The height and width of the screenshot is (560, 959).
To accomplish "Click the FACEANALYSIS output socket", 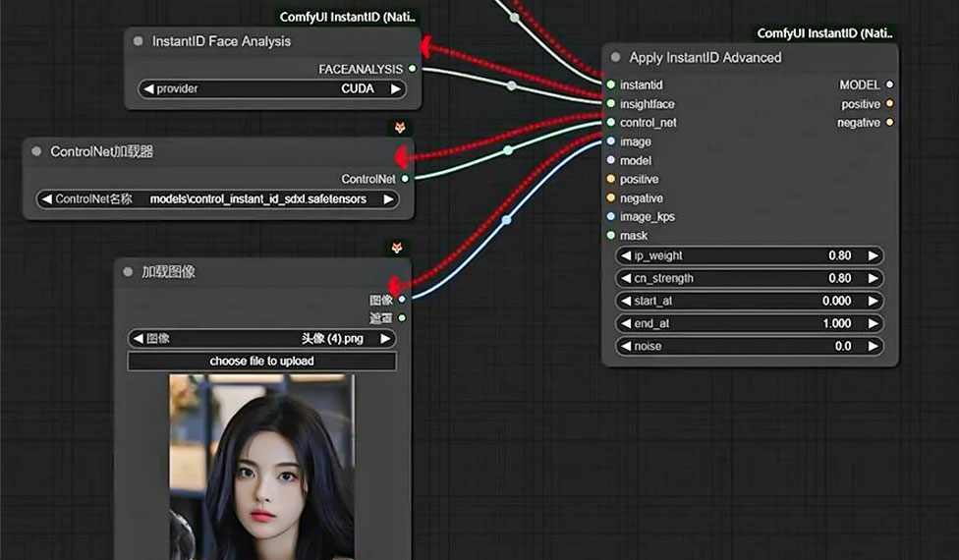I will point(413,69).
